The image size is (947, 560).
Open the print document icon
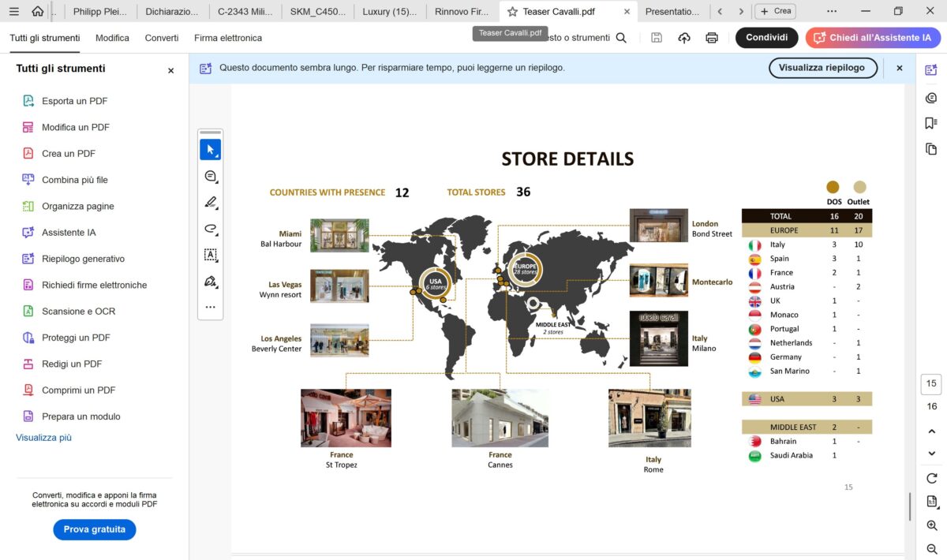(x=712, y=38)
